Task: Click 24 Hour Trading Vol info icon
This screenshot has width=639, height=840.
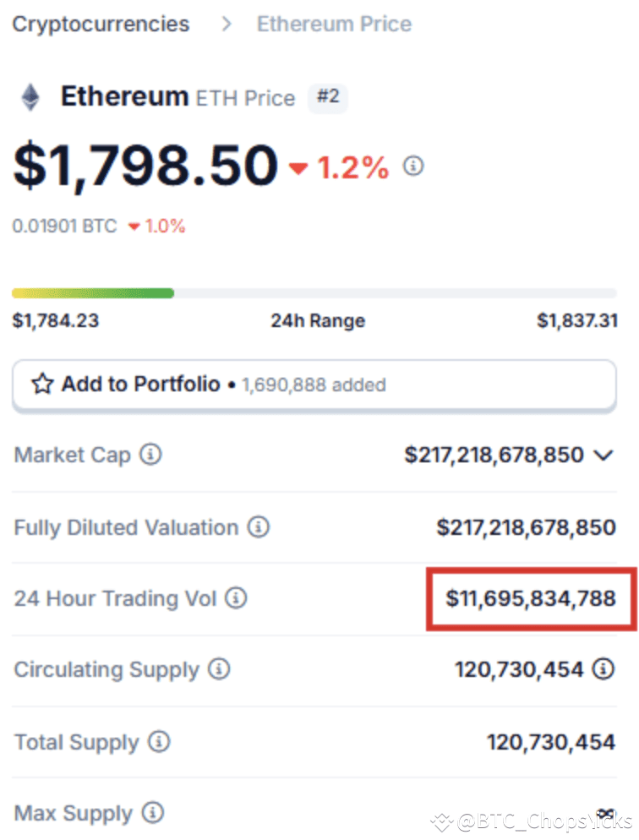Action: 236,599
